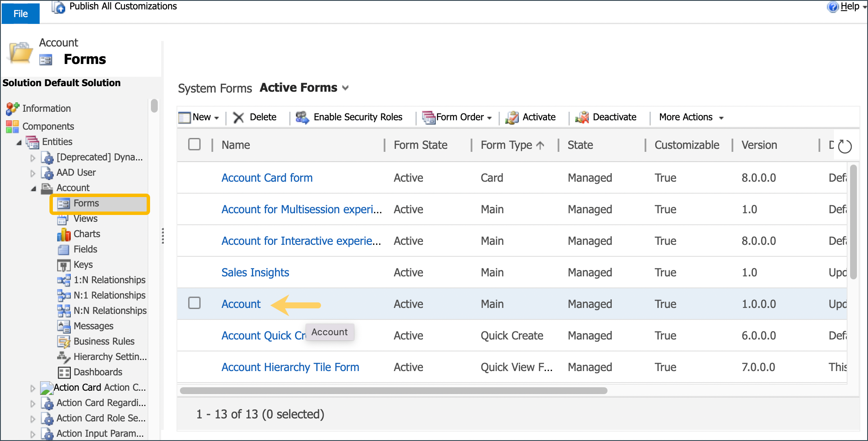
Task: Click the N:1 Relationships icon
Action: (64, 296)
